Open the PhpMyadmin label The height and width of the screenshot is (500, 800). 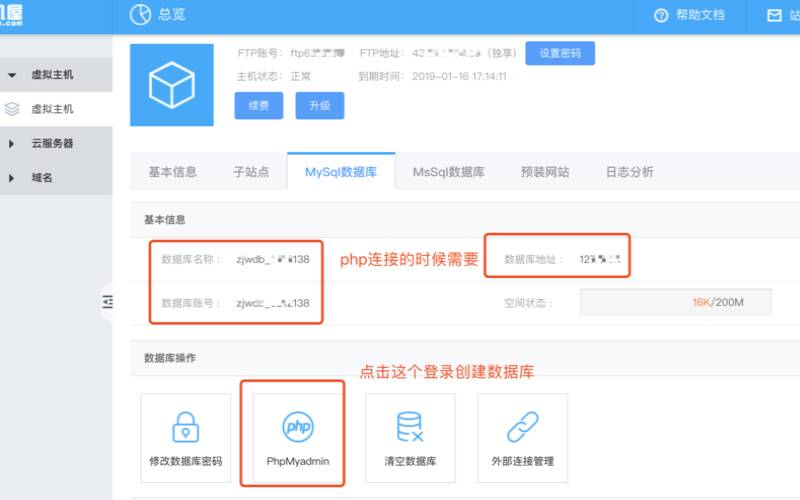(298, 461)
